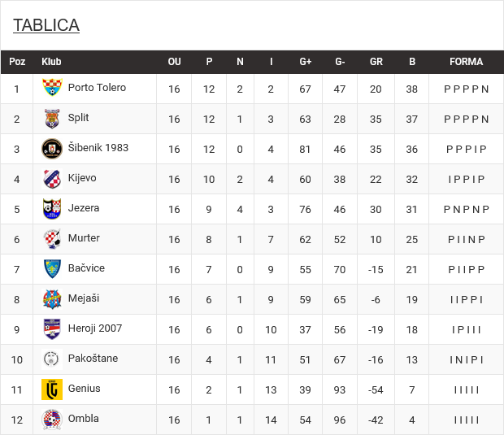Select the Porto Tolero team name
Screen dimensions: 504x435
pyautogui.click(x=97, y=88)
